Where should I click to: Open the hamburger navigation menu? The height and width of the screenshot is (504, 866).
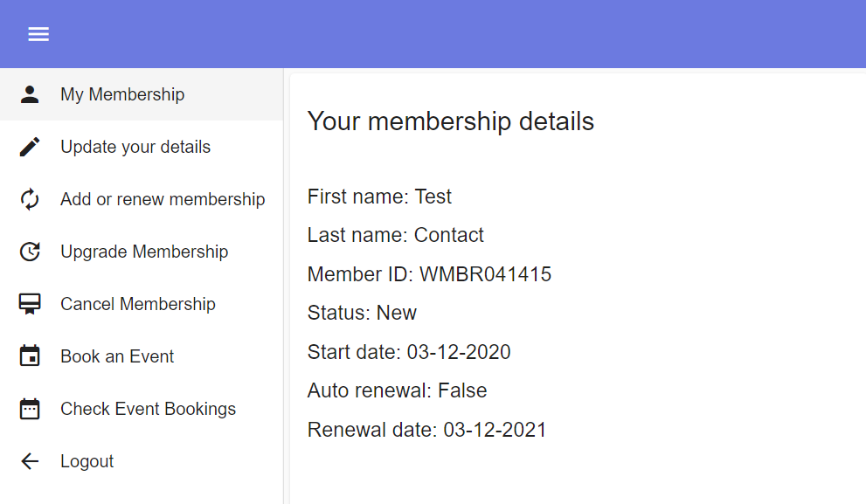38,34
